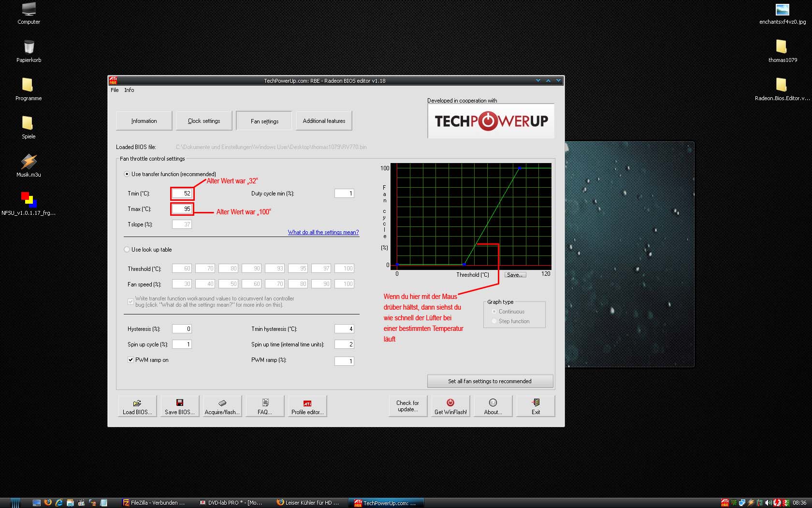
Task: Click the Tmin hysteresis (°C) field
Action: pyautogui.click(x=344, y=329)
